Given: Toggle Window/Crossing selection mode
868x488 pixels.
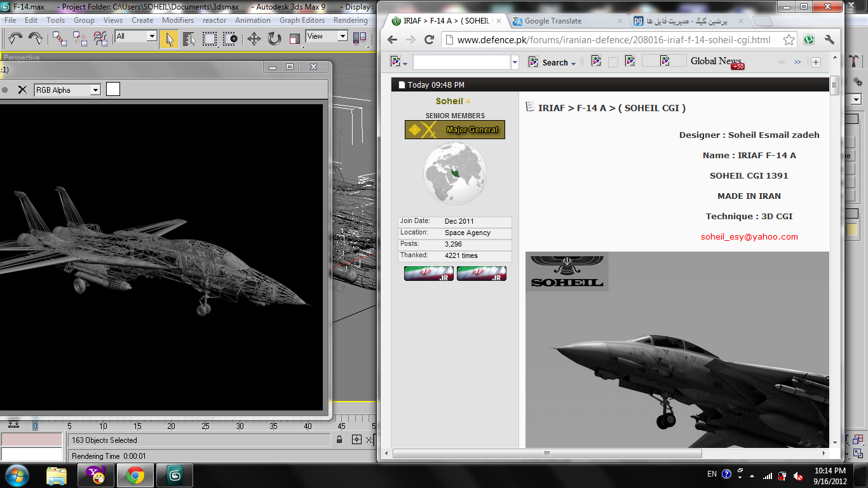Looking at the screenshot, I should [x=230, y=39].
